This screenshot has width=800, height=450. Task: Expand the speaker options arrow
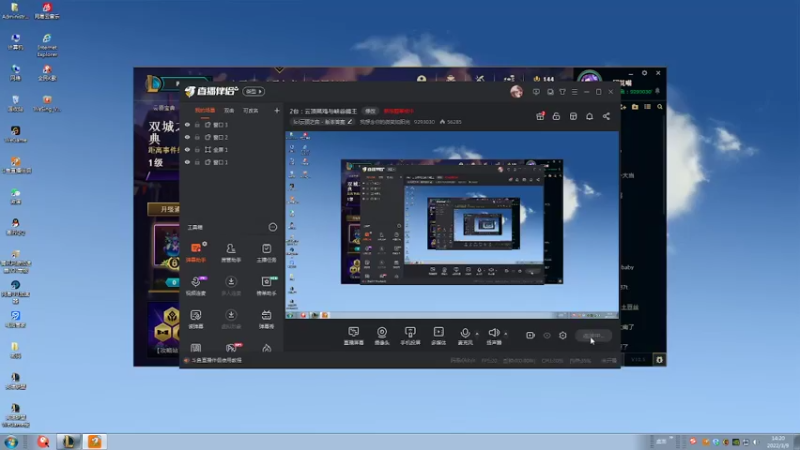[x=506, y=334]
